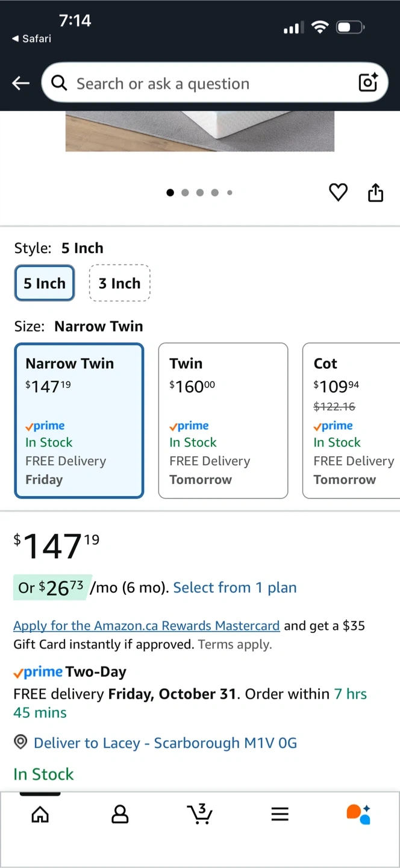Tap the second image carousel dot
This screenshot has height=868, width=400.
[185, 193]
